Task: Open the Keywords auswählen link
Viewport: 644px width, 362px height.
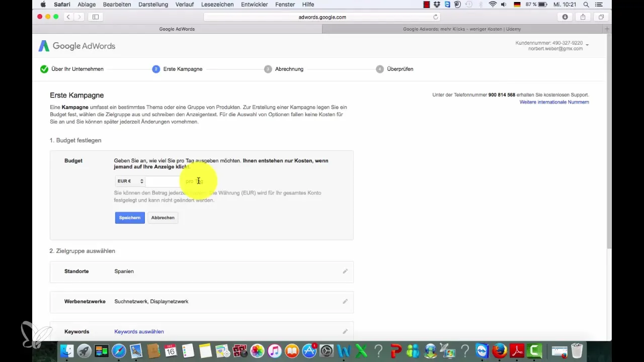Action: [139, 332]
